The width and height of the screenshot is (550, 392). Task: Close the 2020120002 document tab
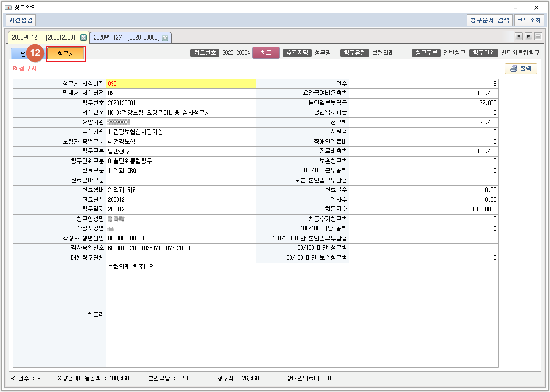(165, 38)
